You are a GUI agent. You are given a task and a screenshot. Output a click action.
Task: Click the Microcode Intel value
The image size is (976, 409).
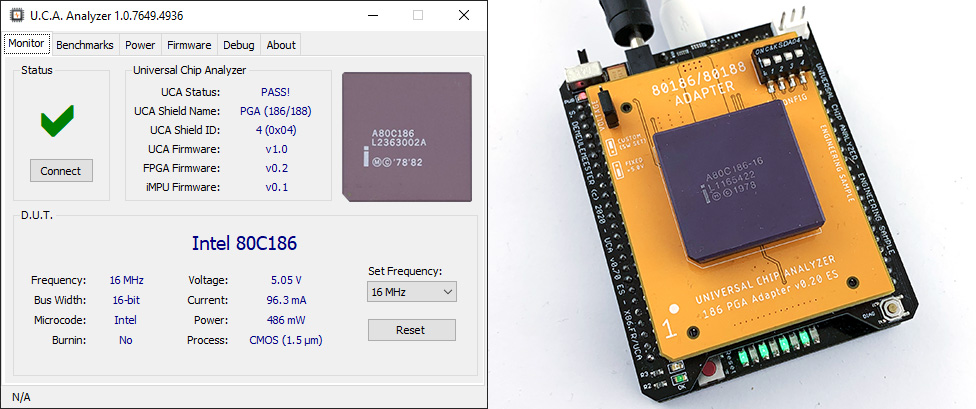(125, 320)
